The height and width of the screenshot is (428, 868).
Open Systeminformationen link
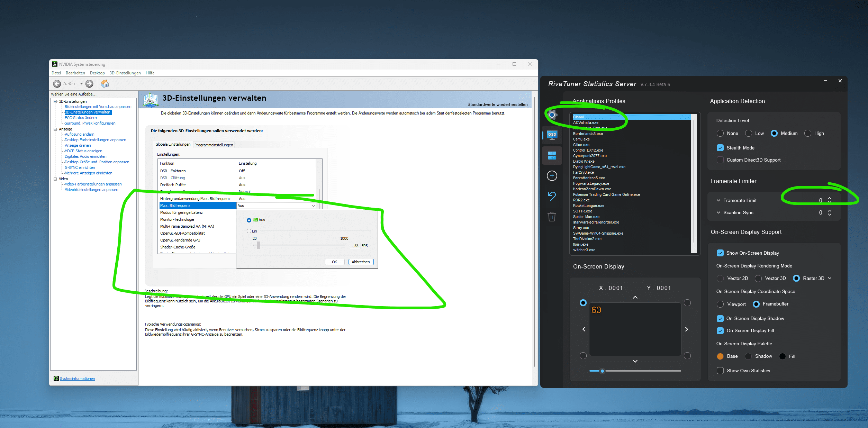(x=78, y=379)
